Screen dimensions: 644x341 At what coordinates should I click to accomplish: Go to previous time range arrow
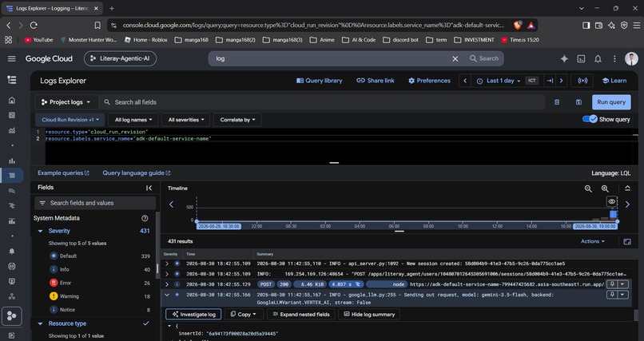(465, 81)
